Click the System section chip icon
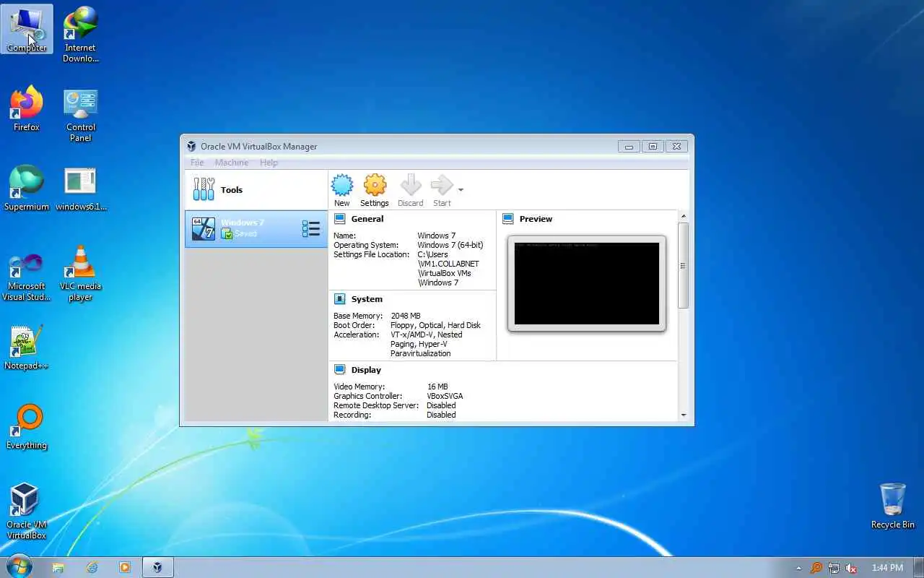Image resolution: width=924 pixels, height=578 pixels. point(339,299)
